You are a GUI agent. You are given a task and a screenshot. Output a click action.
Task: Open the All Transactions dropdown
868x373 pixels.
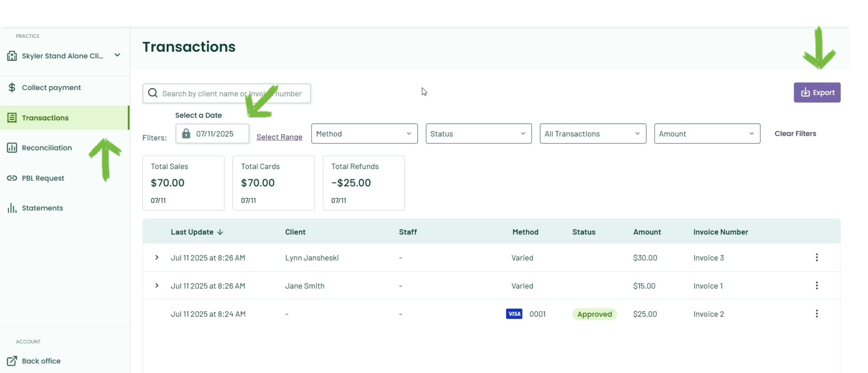tap(592, 133)
